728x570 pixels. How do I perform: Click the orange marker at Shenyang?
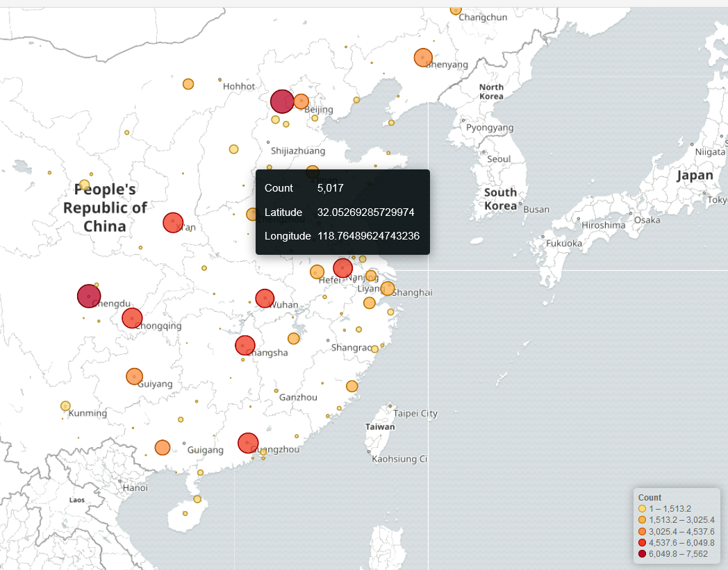(x=423, y=58)
